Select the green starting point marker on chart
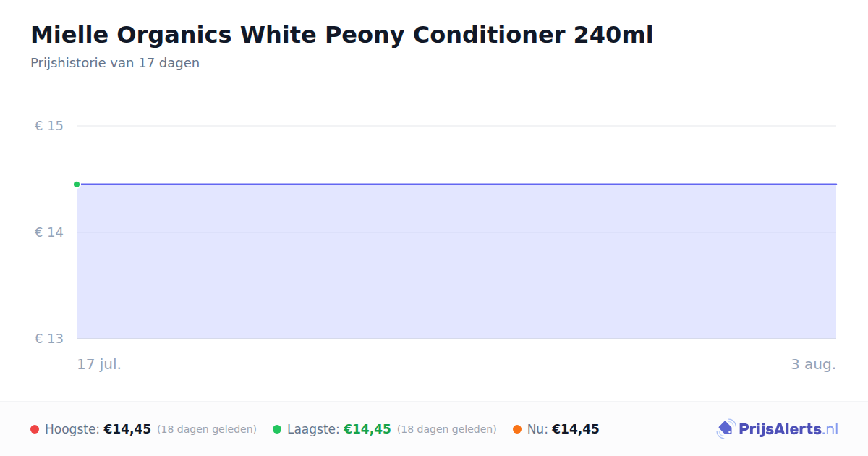 point(77,185)
